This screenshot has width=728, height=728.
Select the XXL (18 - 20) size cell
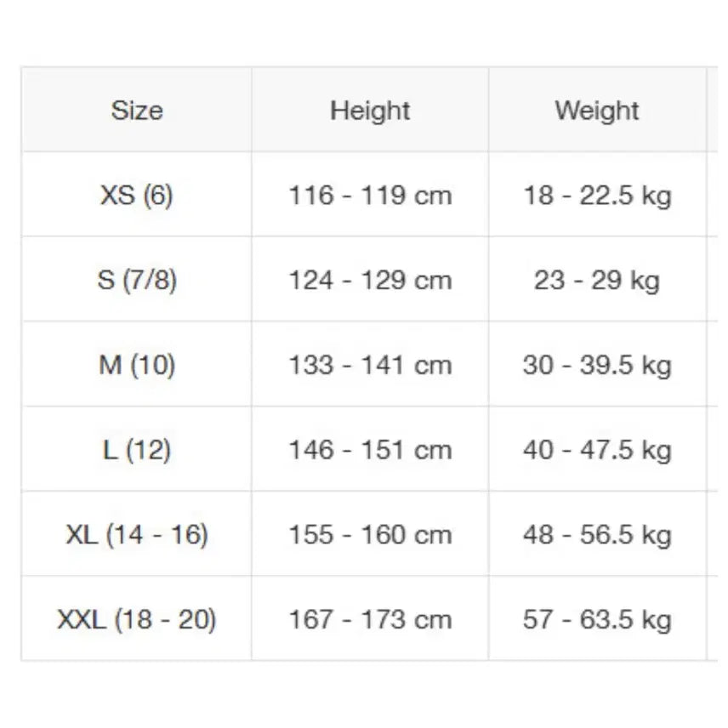pyautogui.click(x=137, y=619)
